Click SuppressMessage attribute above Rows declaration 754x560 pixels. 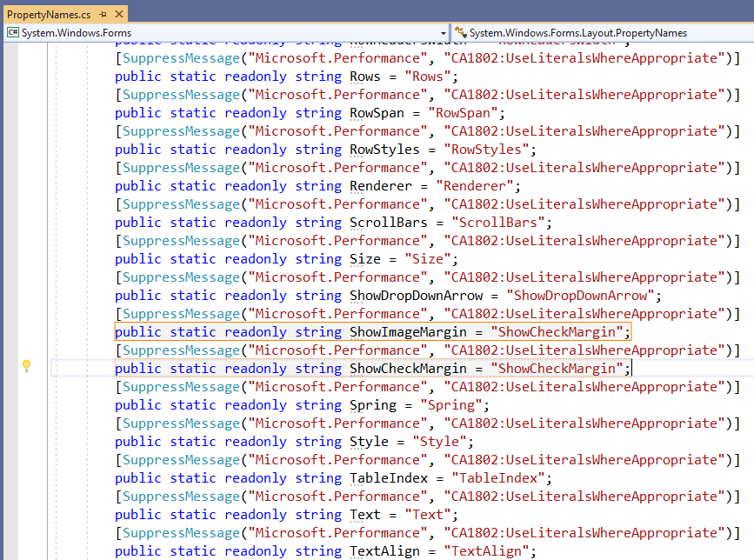[x=181, y=58]
